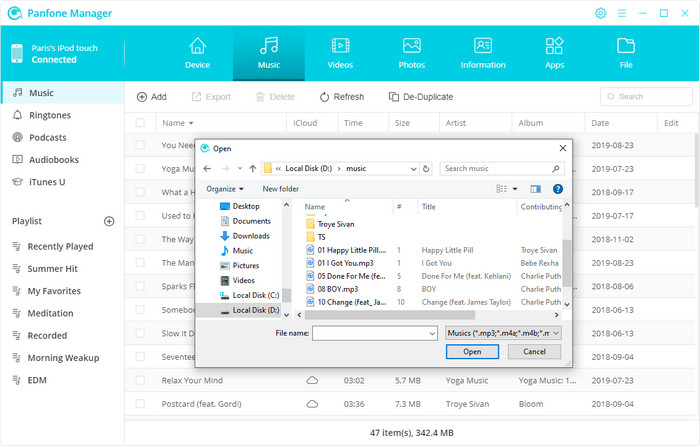Open the Device tab icon
The image size is (700, 446).
[x=197, y=46]
